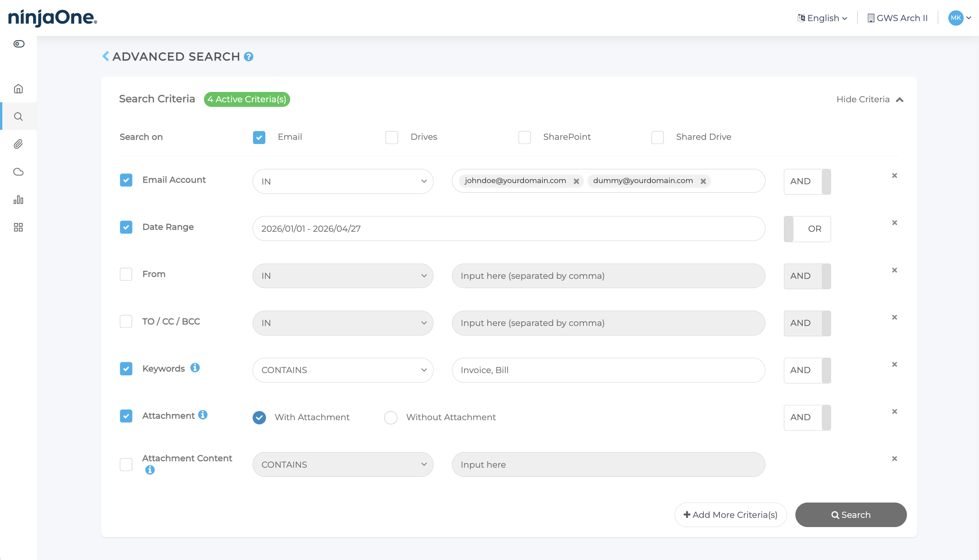The width and height of the screenshot is (979, 560).
Task: Open the From IN dropdown
Action: (343, 276)
